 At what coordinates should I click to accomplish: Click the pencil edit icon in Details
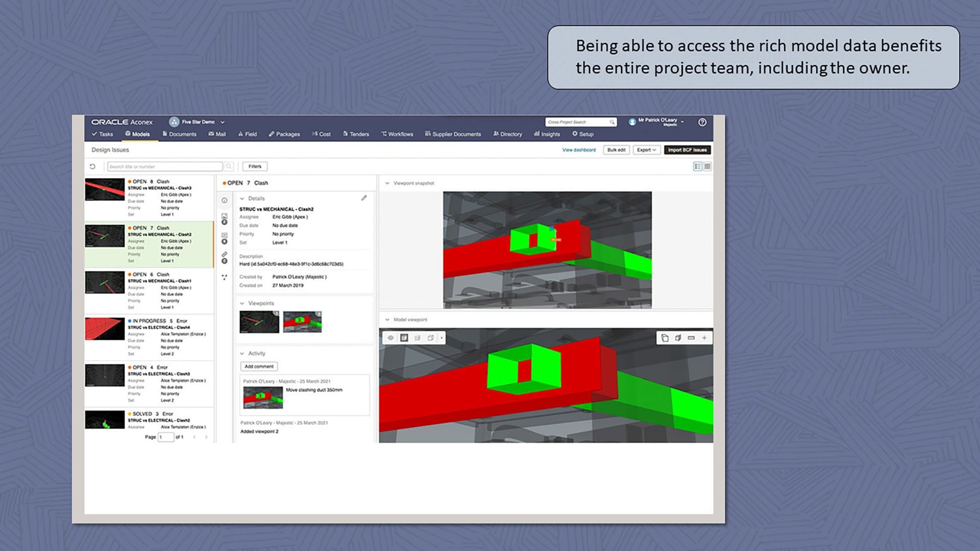(364, 198)
